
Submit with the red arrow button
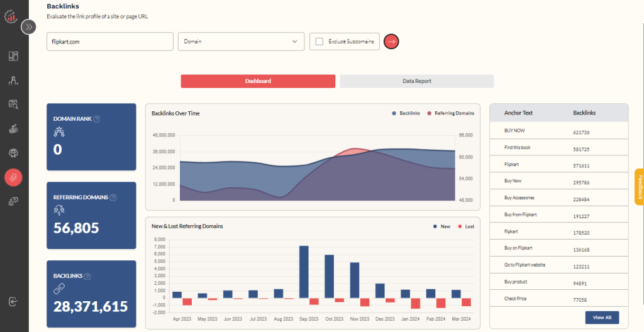[391, 41]
